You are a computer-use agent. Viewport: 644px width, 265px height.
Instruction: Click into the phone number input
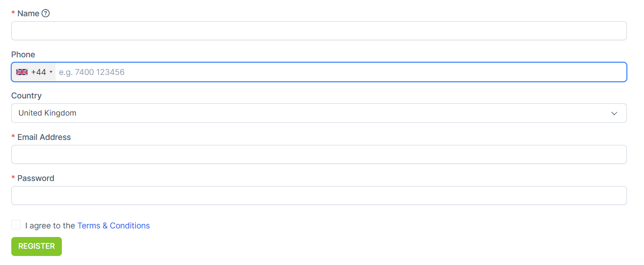point(339,72)
